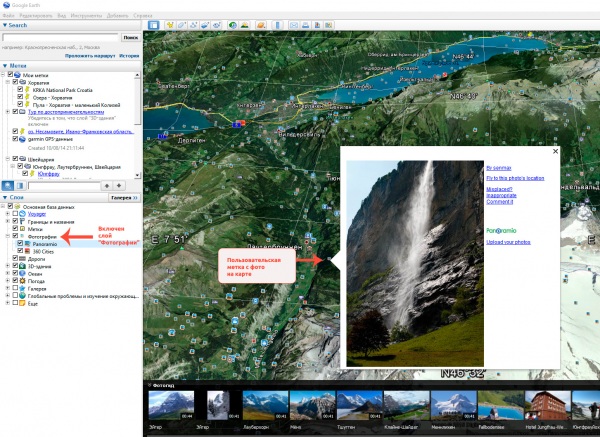Open the Файл menu

point(8,16)
